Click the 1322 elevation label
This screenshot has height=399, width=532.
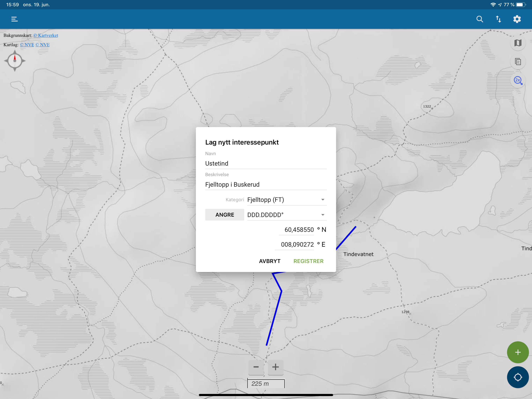tap(427, 106)
